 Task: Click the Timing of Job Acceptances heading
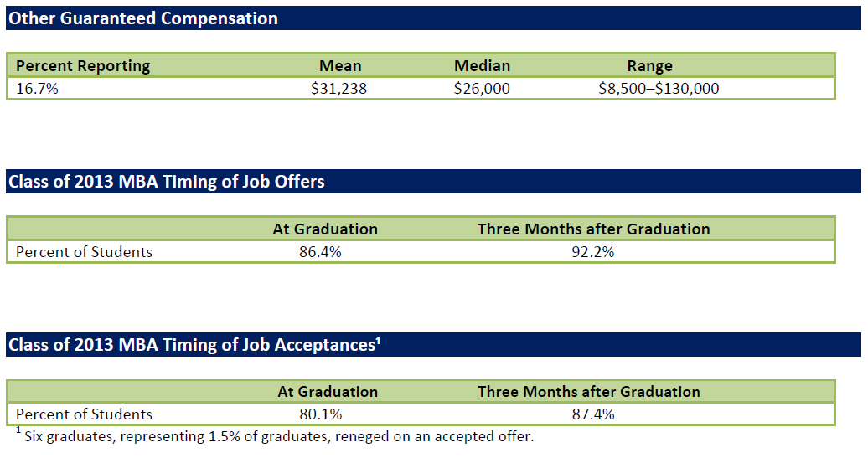[x=191, y=345]
